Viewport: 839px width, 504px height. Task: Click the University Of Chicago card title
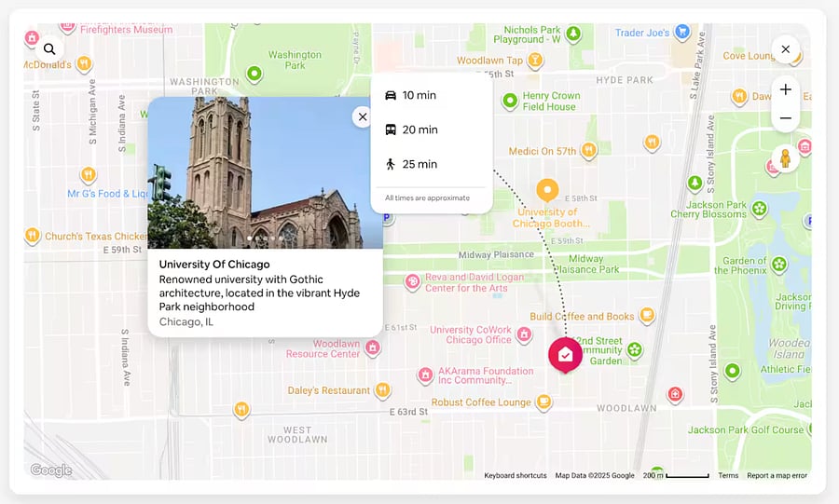[x=214, y=264]
